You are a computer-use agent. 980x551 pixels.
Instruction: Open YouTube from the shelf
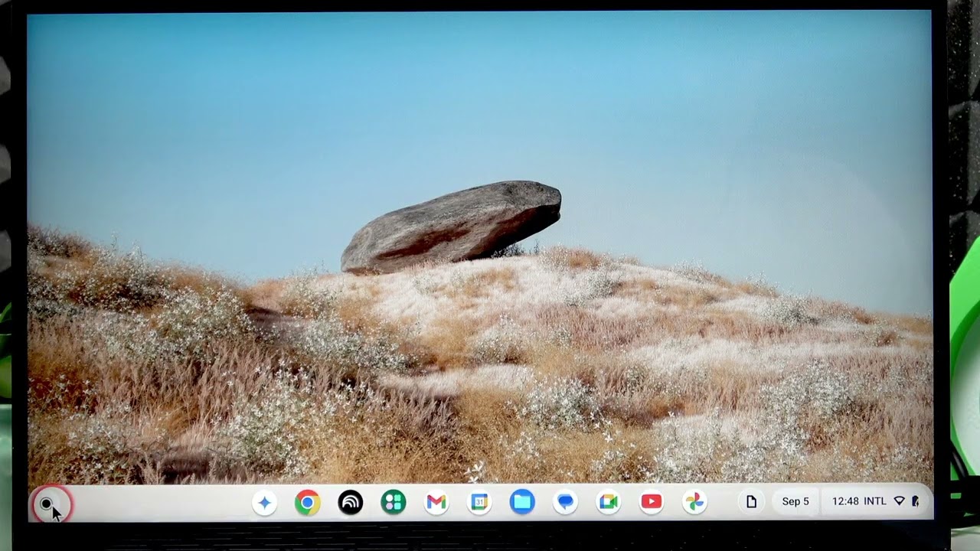click(652, 502)
